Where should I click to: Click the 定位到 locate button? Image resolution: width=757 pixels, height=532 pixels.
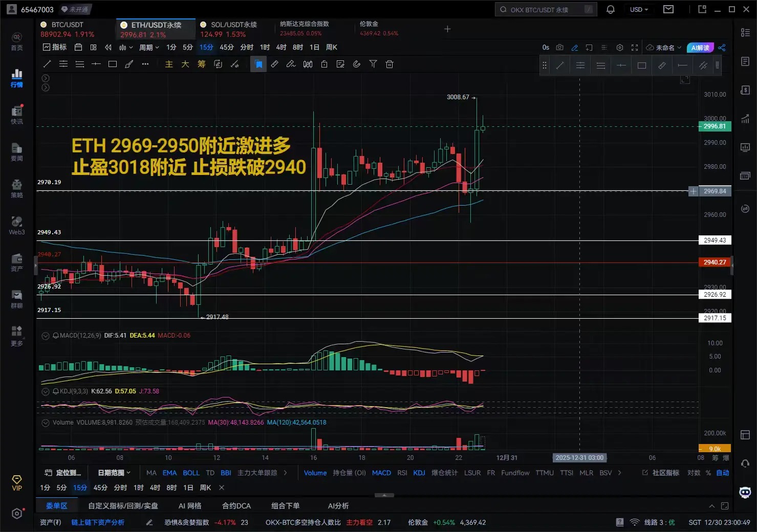click(x=63, y=473)
